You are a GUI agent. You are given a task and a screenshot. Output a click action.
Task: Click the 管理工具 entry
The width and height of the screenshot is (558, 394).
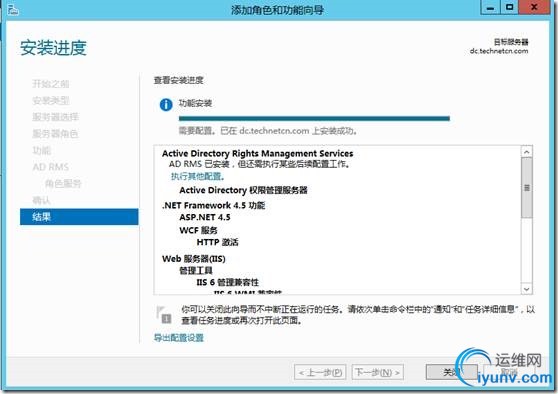coord(196,270)
